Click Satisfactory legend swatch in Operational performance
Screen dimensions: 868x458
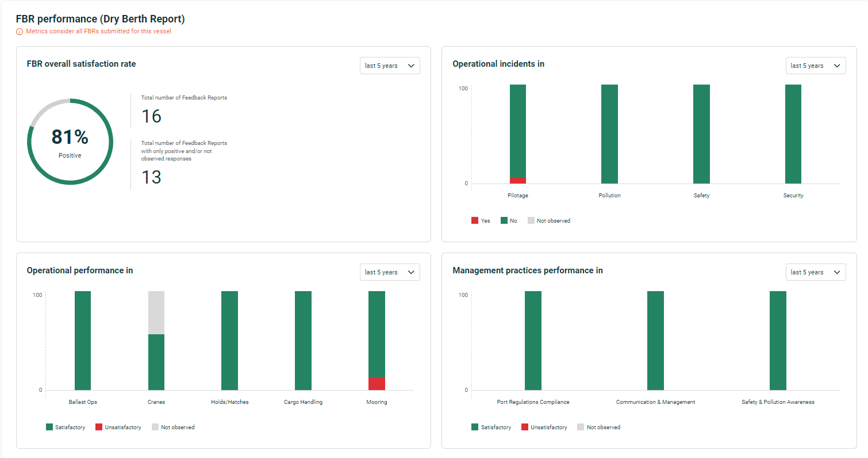(49, 428)
